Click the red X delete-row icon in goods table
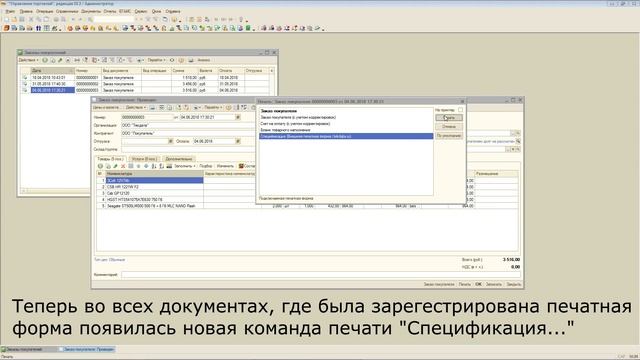 pyautogui.click(x=123, y=166)
